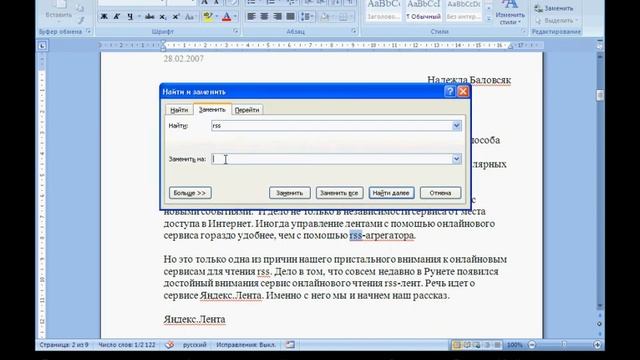The width and height of the screenshot is (640, 360).
Task: Justify the paragraph text
Action: pyautogui.click(x=291, y=17)
